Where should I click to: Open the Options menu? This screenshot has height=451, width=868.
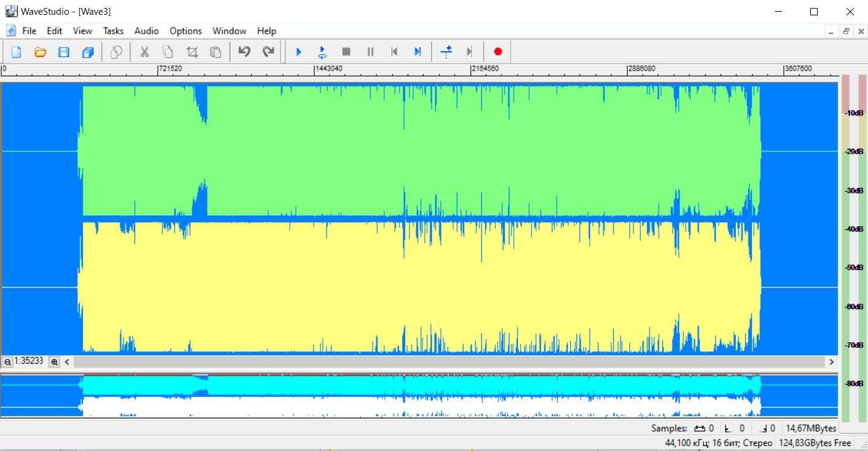click(185, 31)
